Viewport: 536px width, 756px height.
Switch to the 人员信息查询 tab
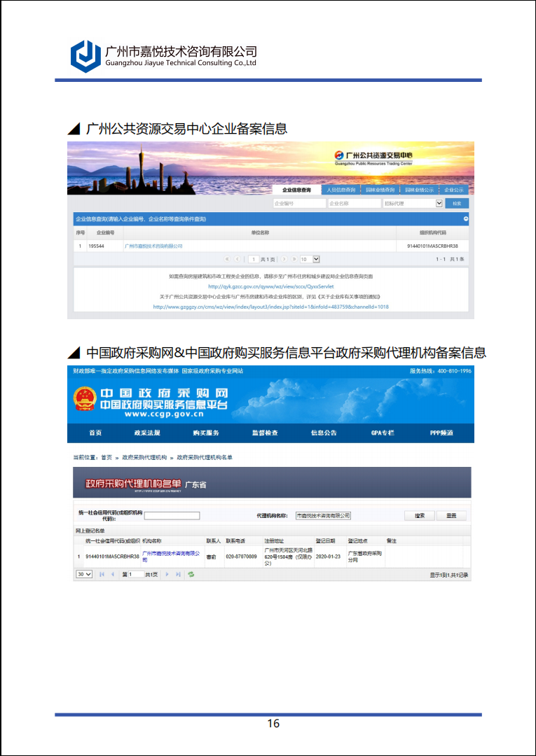341,190
